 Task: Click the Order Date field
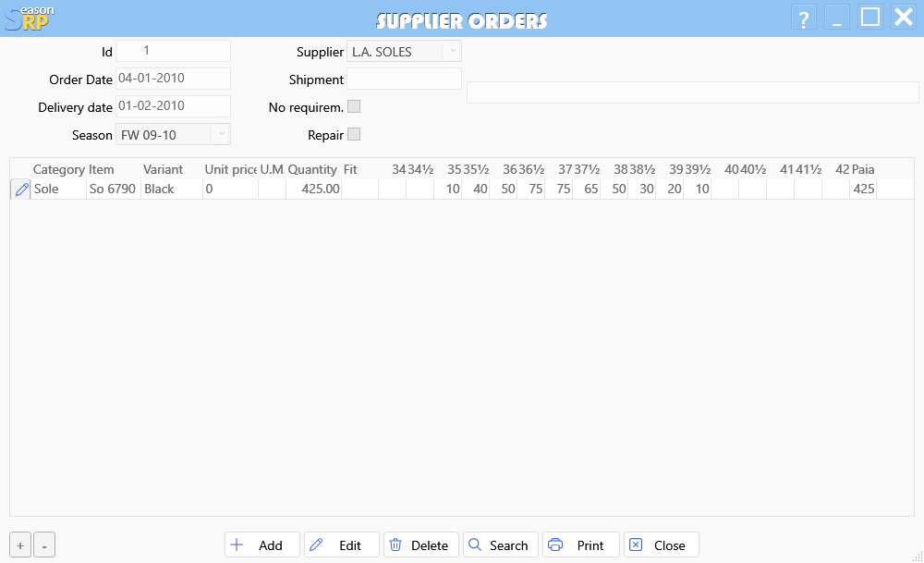[174, 79]
